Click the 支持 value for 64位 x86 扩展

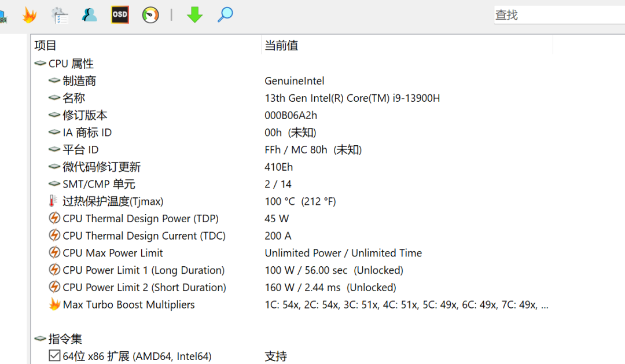[x=276, y=356]
